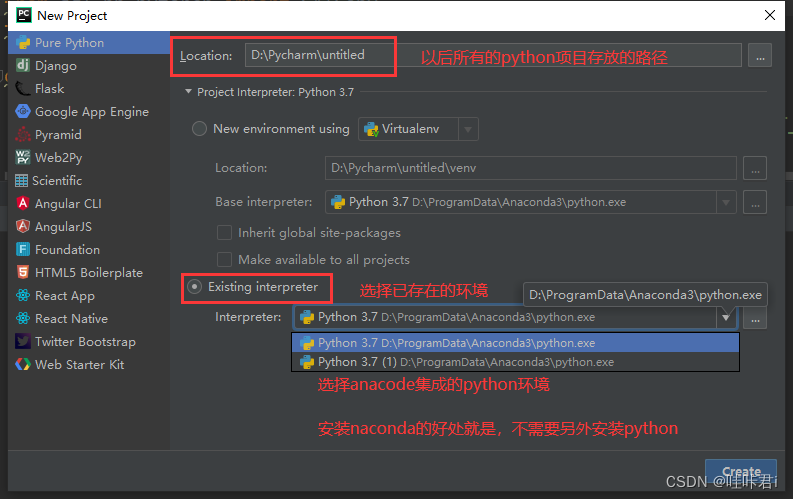Click Python icon in Base interpreter field
This screenshot has width=793, height=499.
(x=338, y=202)
